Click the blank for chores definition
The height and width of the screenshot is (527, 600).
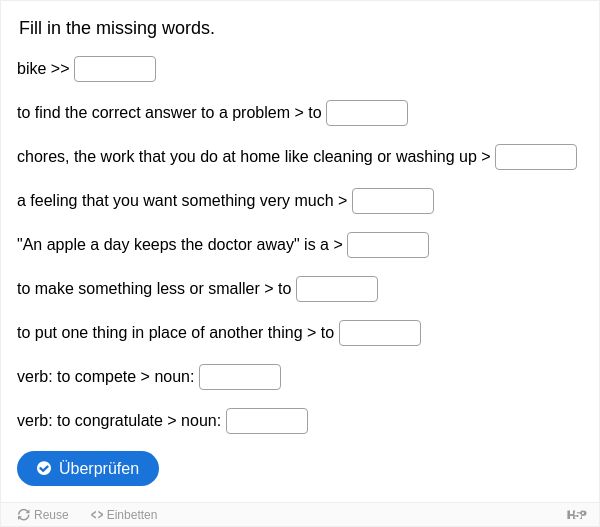click(536, 157)
